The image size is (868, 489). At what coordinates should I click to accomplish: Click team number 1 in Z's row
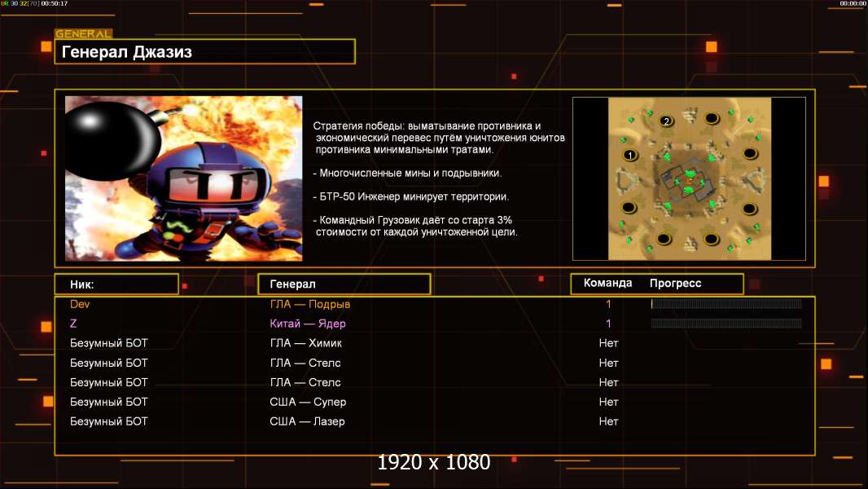(x=608, y=324)
